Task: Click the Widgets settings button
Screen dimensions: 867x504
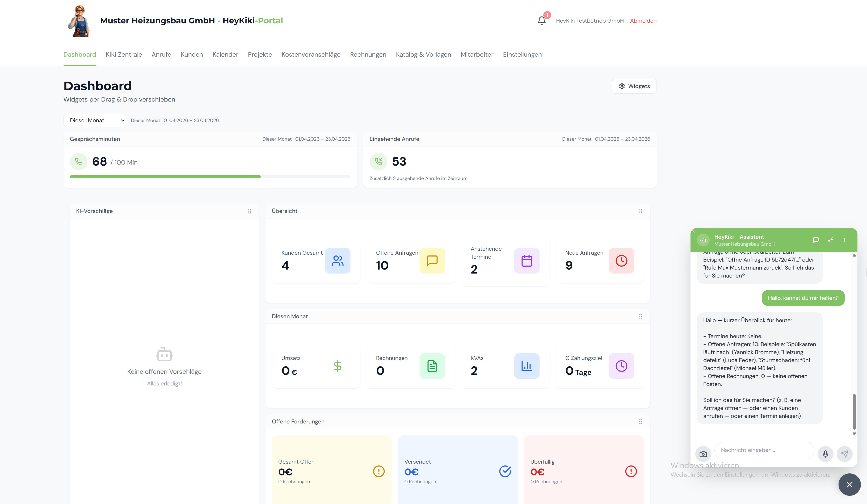Action: click(634, 86)
